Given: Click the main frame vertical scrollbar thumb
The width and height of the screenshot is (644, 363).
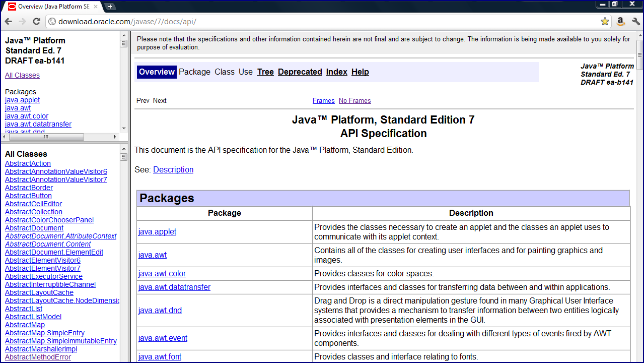Looking at the screenshot, I should pyautogui.click(x=640, y=54).
